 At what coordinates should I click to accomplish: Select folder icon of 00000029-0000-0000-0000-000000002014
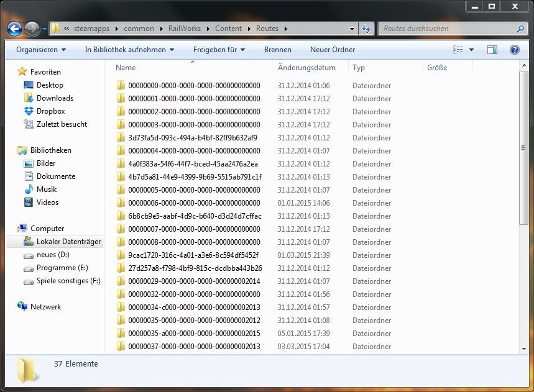point(121,281)
